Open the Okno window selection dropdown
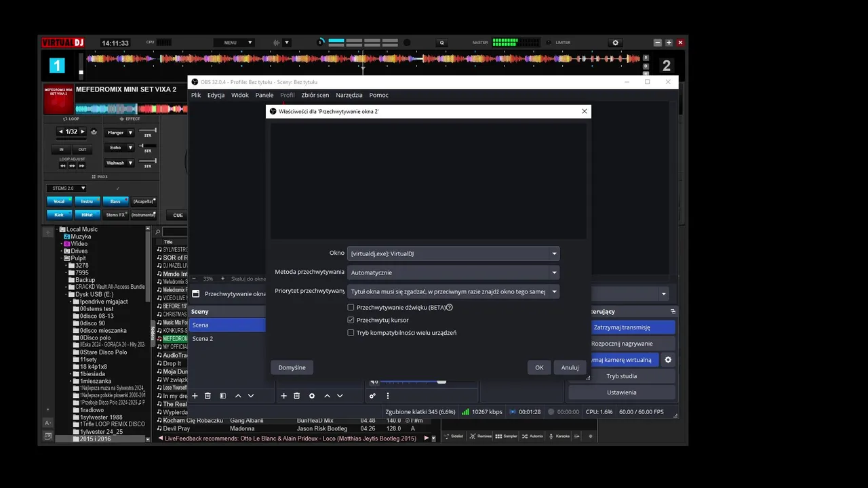The width and height of the screenshot is (868, 488). tap(453, 253)
